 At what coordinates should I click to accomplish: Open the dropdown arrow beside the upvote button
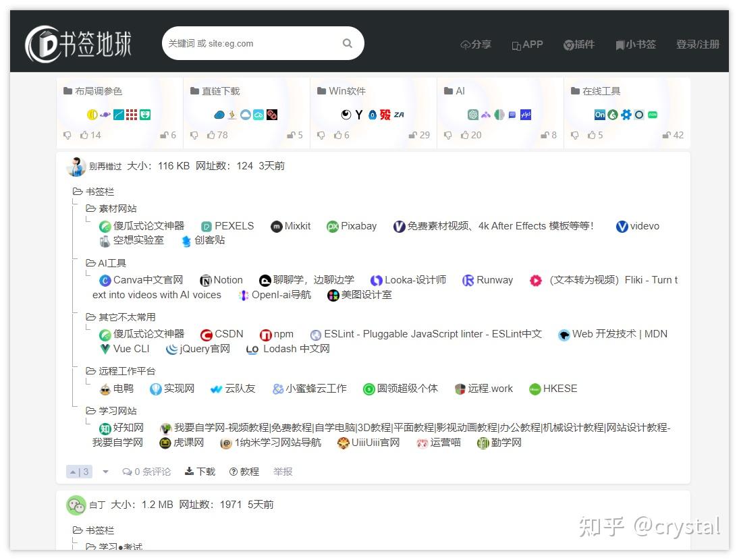click(x=105, y=472)
